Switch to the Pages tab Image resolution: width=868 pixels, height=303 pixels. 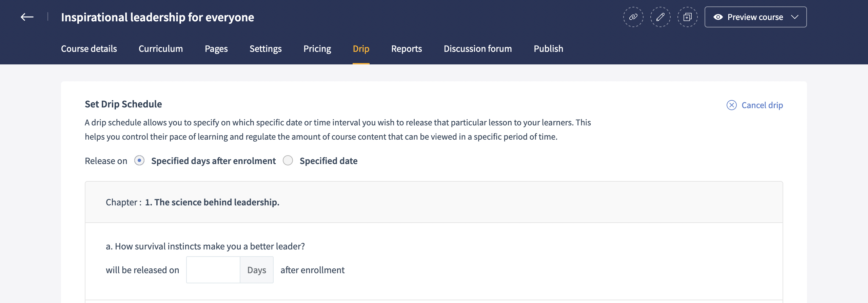tap(216, 49)
